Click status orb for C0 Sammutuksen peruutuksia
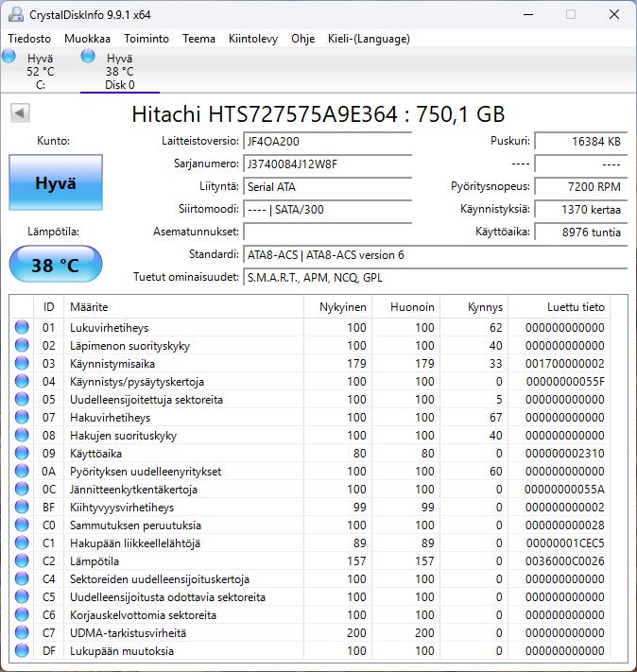This screenshot has width=637, height=672. [22, 525]
